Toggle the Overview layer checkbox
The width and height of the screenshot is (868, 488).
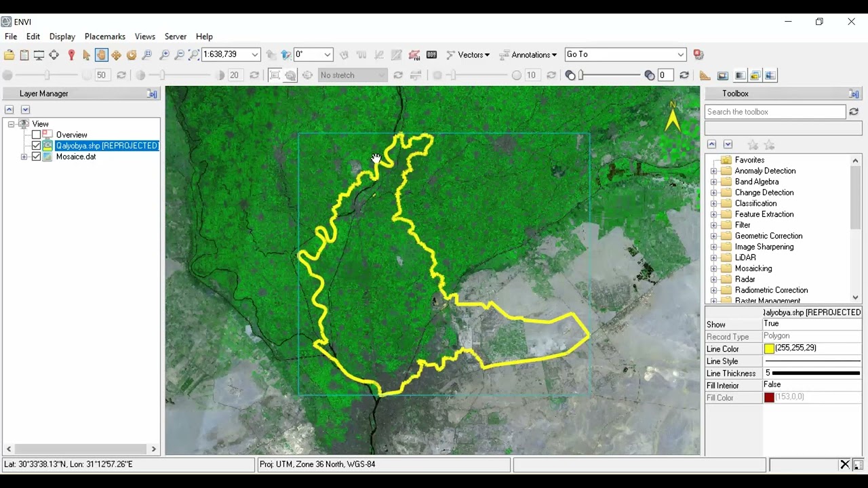click(36, 135)
